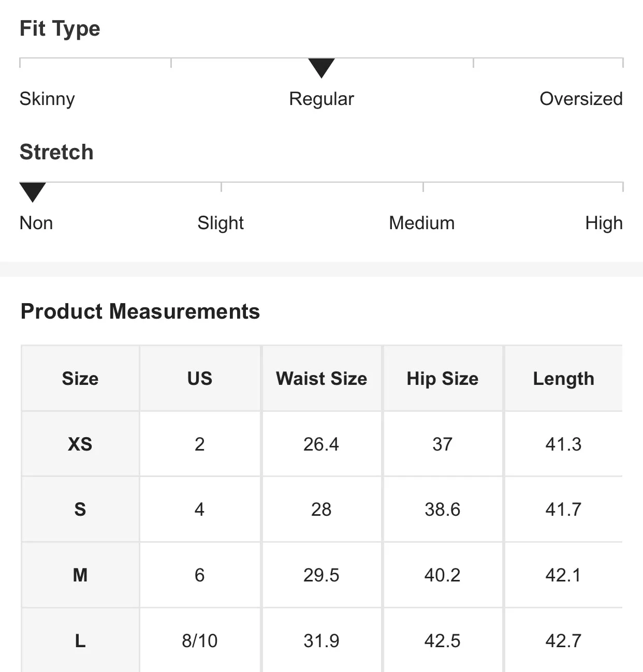
Task: Click the Regular fit label
Action: click(x=321, y=99)
